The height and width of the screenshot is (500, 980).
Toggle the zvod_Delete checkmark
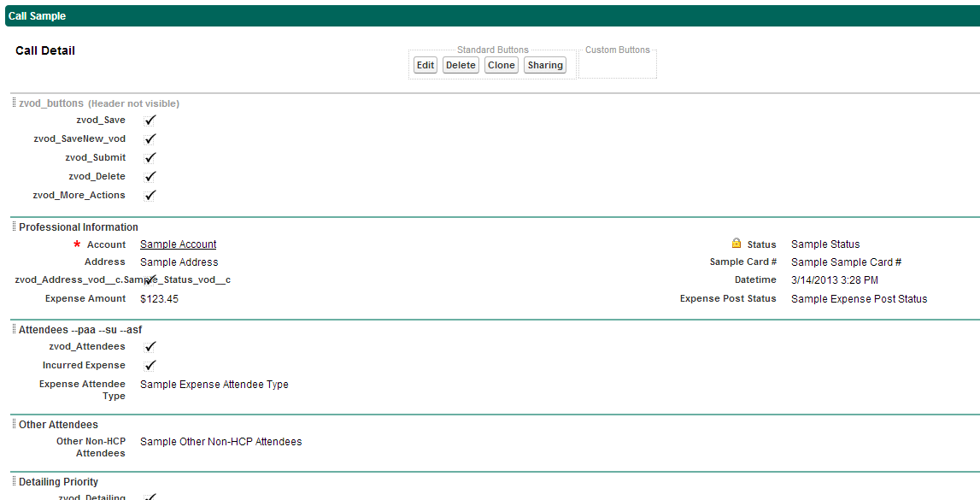[150, 177]
